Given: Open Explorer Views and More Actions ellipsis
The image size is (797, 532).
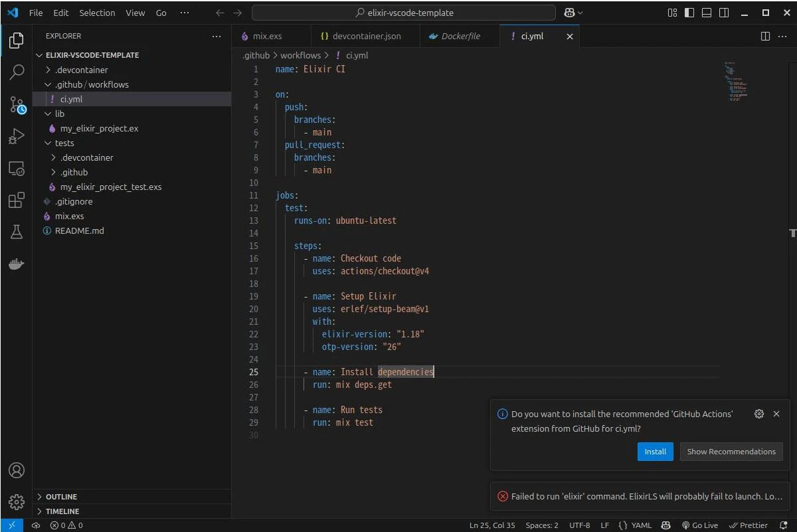Looking at the screenshot, I should click(x=217, y=36).
